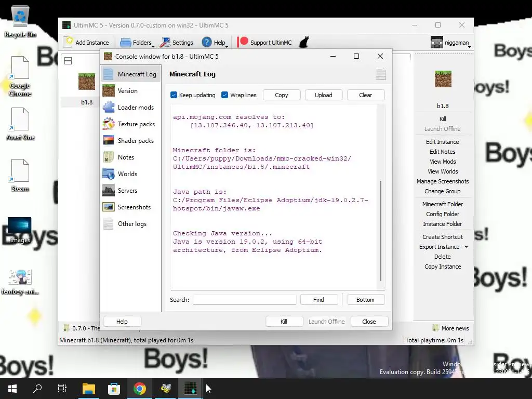This screenshot has width=532, height=399.
Task: Click the More news button
Action: click(x=451, y=328)
